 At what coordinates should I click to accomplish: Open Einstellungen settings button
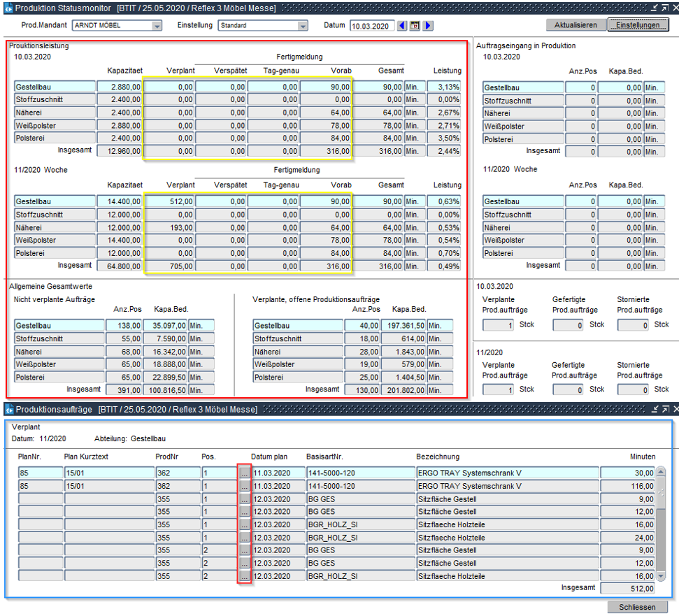(638, 25)
